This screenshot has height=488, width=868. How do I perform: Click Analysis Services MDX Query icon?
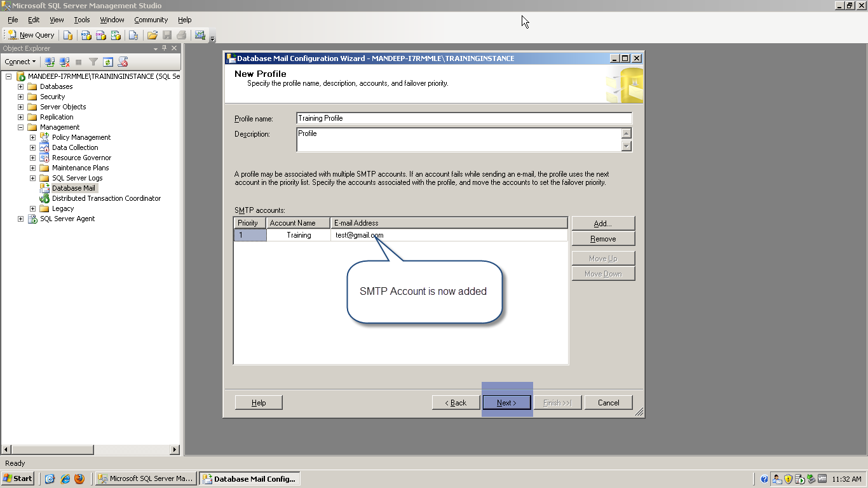tap(86, 35)
